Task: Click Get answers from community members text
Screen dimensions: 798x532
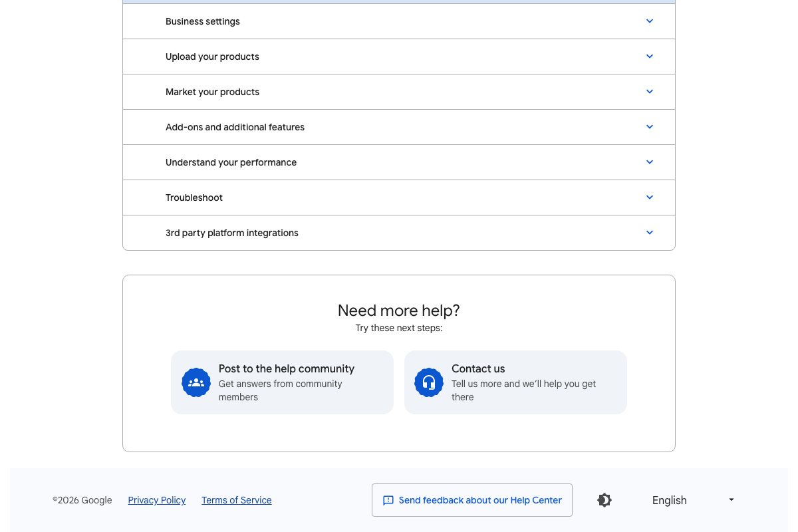Action: tap(281, 390)
